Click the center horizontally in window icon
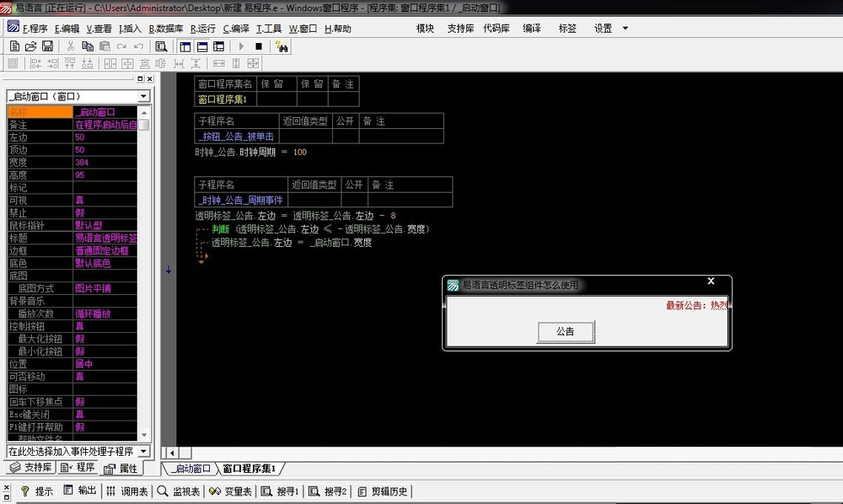Viewport: 843px width, 504px height. point(110,63)
